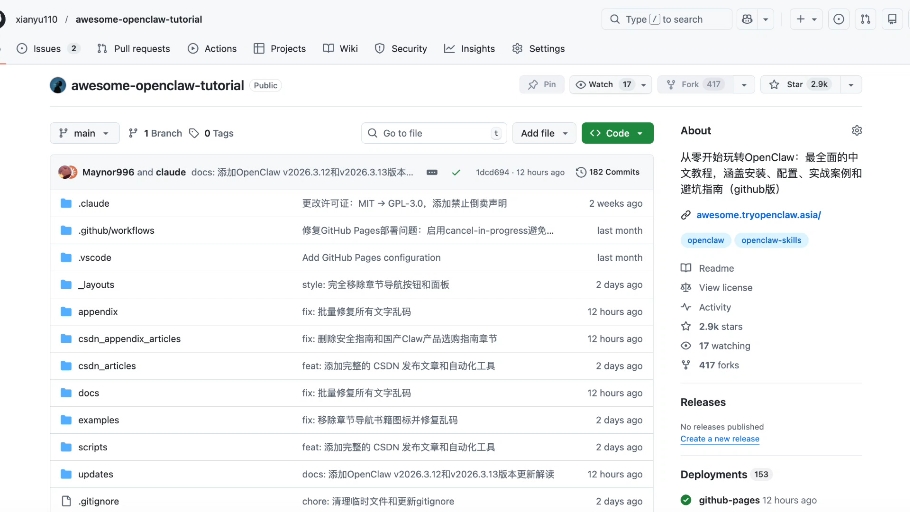Show the commit check status checkmark
Screen dimensions: 910x512
click(x=456, y=172)
